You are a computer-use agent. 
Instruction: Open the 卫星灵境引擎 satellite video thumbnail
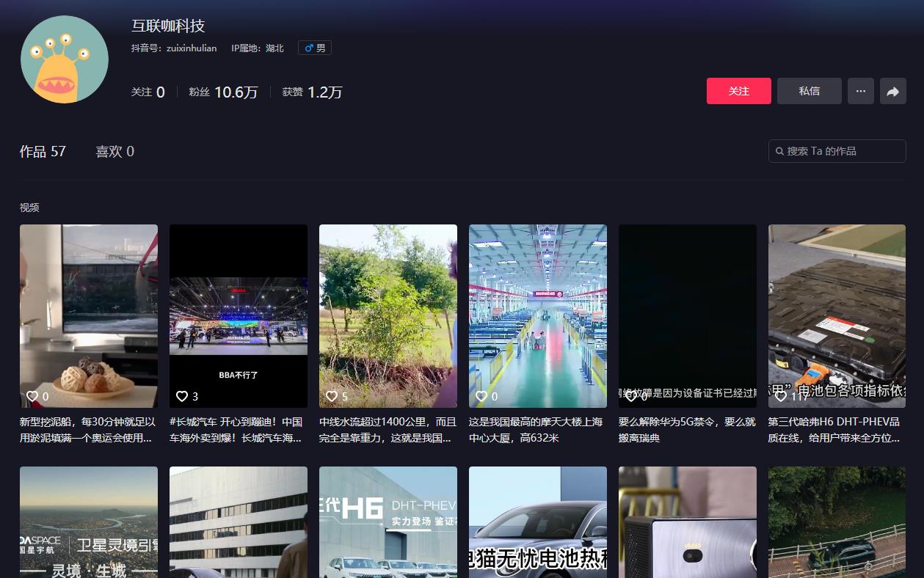pos(89,522)
